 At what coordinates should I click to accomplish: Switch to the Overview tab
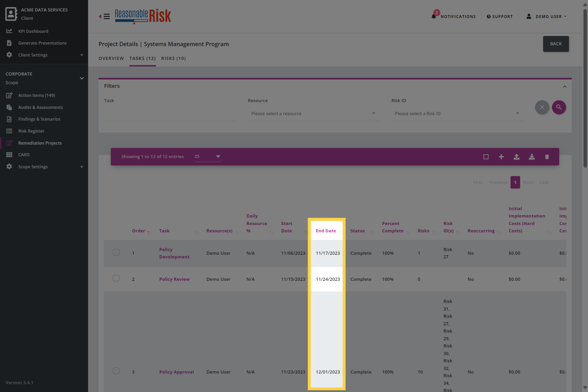click(x=111, y=58)
